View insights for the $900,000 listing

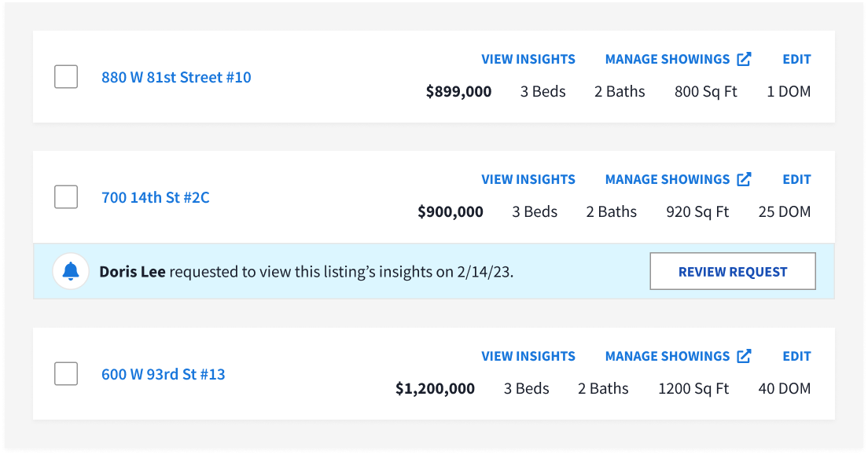528,179
